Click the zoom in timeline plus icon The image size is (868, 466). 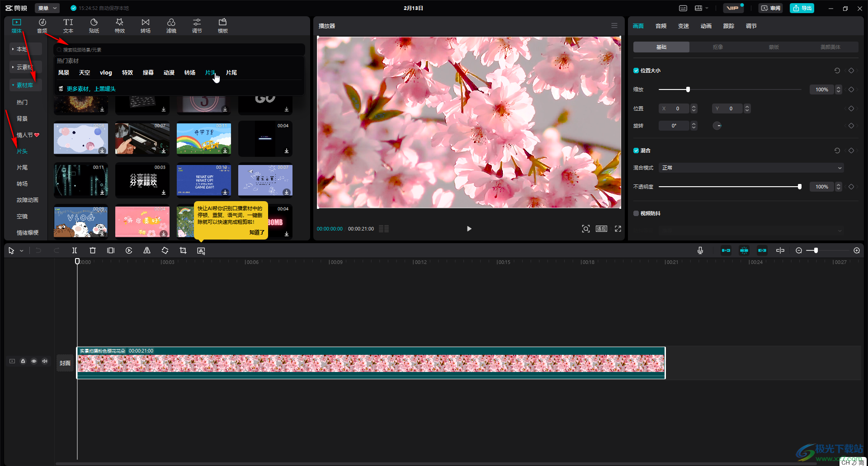(x=857, y=250)
